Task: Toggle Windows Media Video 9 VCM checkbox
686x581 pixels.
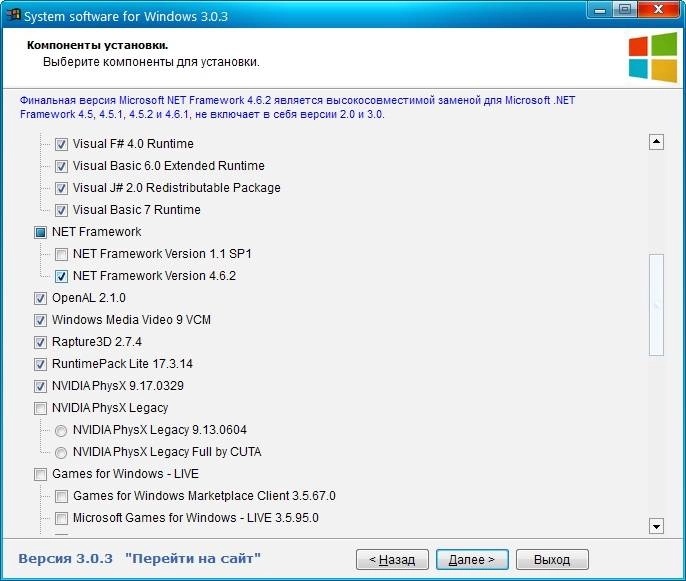Action: (40, 320)
